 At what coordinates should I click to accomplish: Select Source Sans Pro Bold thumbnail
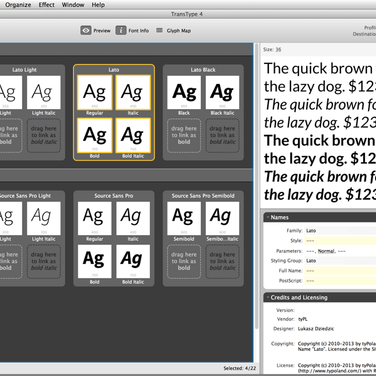[x=95, y=261]
